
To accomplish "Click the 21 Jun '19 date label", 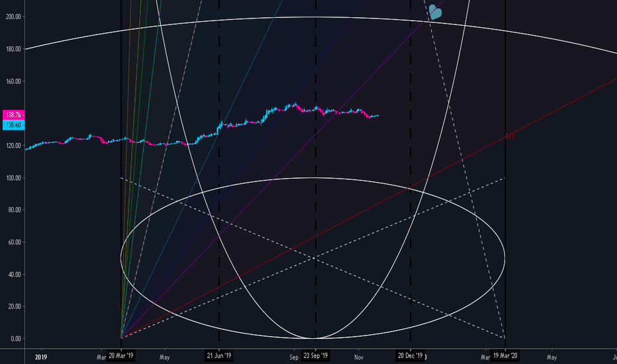I will (x=219, y=356).
